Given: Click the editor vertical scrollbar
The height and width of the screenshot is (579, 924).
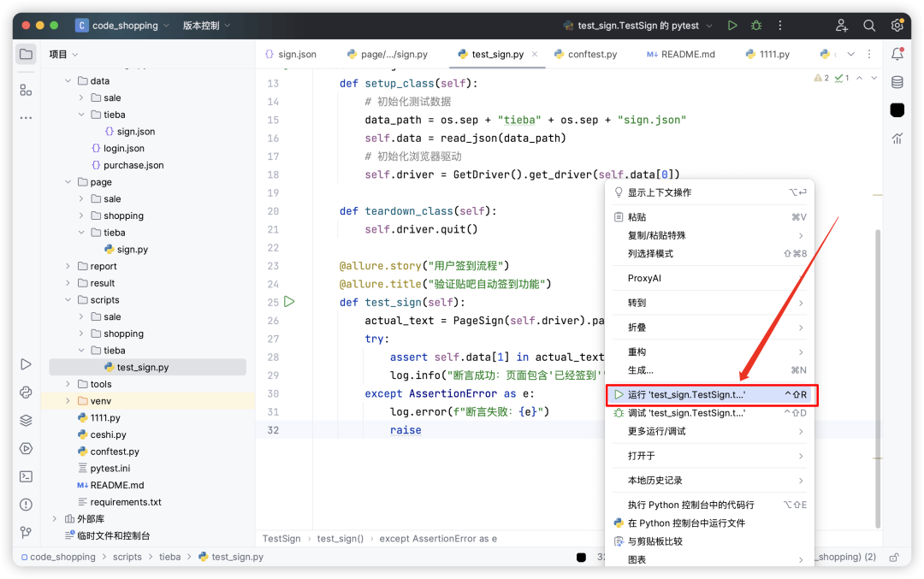Looking at the screenshot, I should click(x=878, y=377).
